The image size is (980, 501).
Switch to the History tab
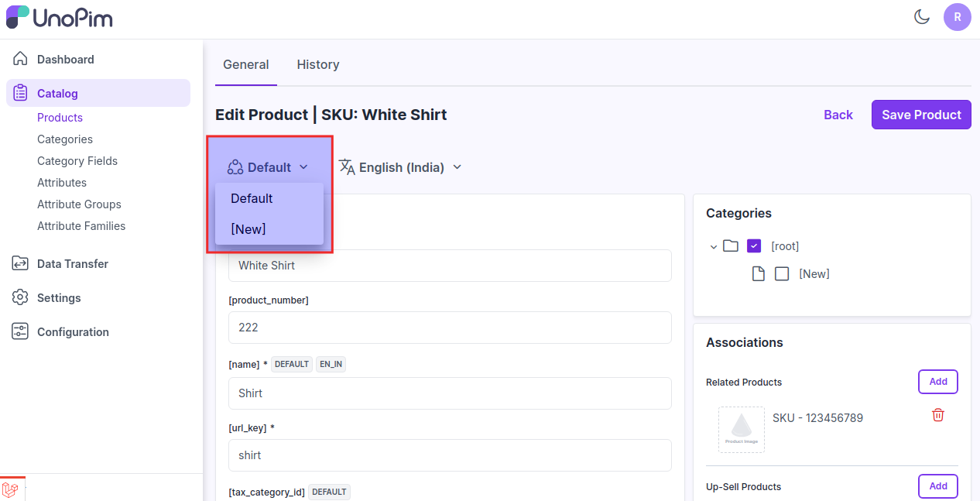[x=318, y=64]
